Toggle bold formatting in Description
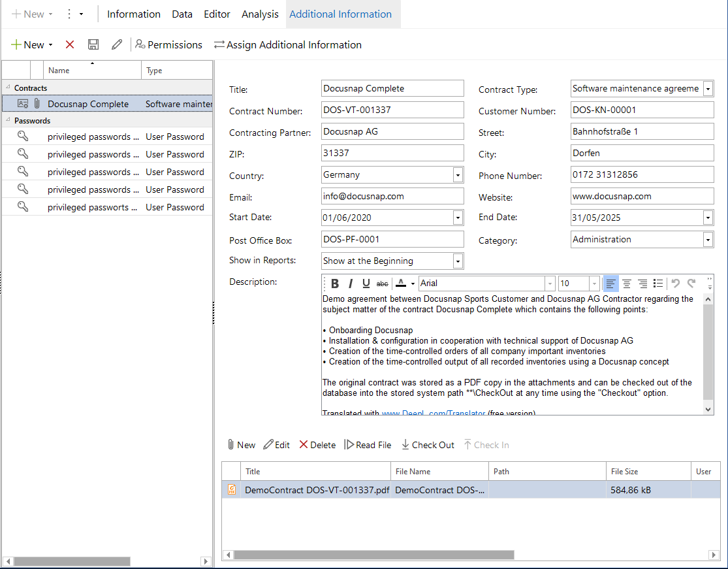The height and width of the screenshot is (569, 728). point(335,284)
